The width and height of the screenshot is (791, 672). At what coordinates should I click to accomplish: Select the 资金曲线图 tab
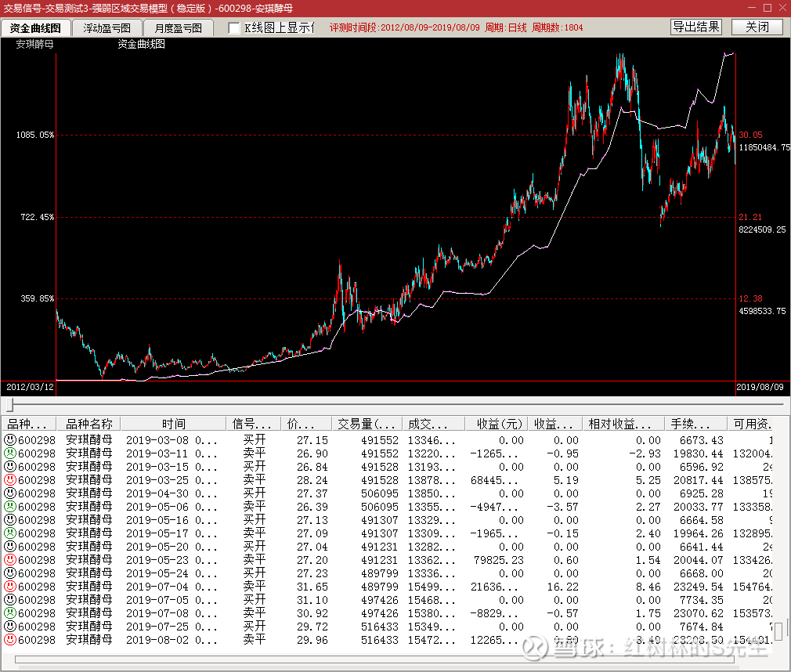click(35, 28)
